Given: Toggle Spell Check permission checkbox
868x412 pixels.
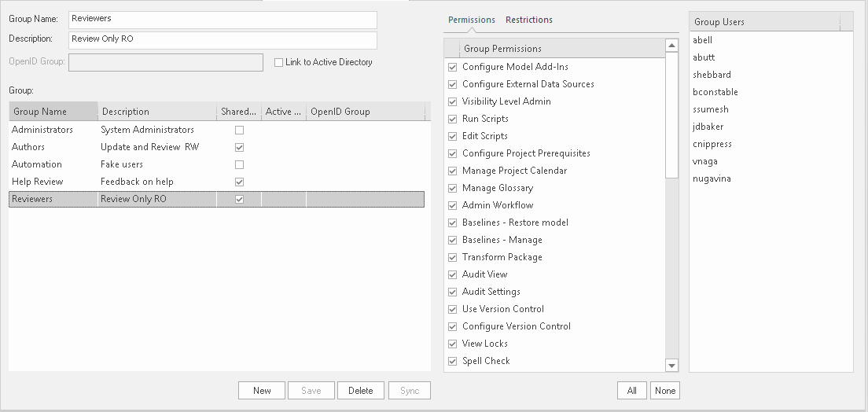Looking at the screenshot, I should 452,361.
